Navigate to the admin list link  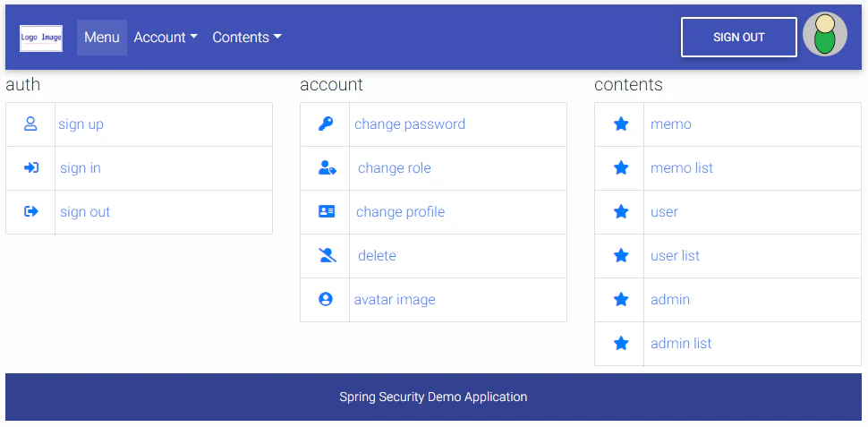(x=681, y=344)
